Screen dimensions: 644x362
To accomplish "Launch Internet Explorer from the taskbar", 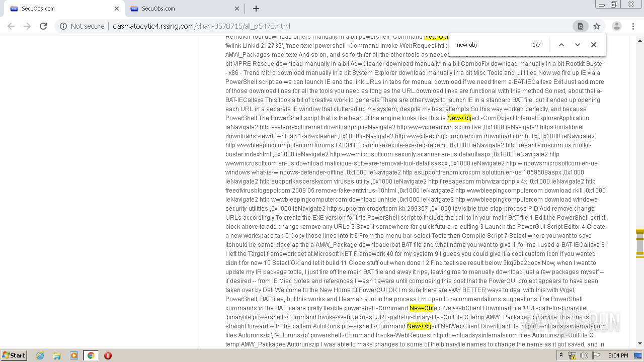I will [40, 355].
